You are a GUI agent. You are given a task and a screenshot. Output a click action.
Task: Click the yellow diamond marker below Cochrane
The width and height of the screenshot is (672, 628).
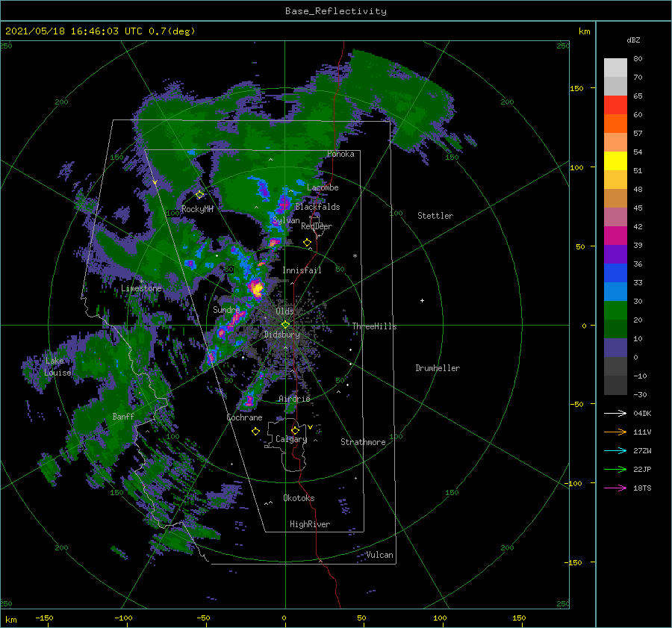[x=255, y=432]
